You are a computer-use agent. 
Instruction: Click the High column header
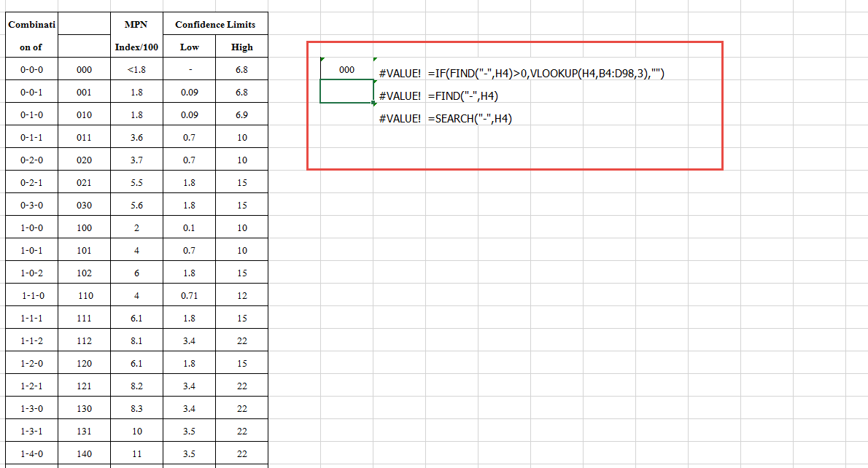tap(242, 47)
